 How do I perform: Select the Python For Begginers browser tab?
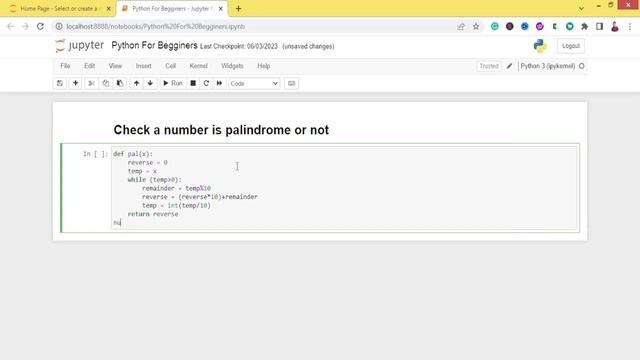171,9
